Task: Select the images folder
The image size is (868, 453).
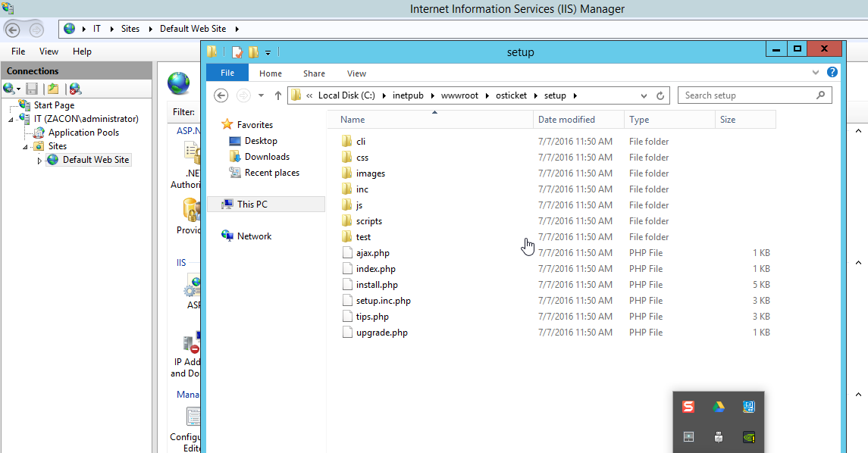Action: coord(371,173)
